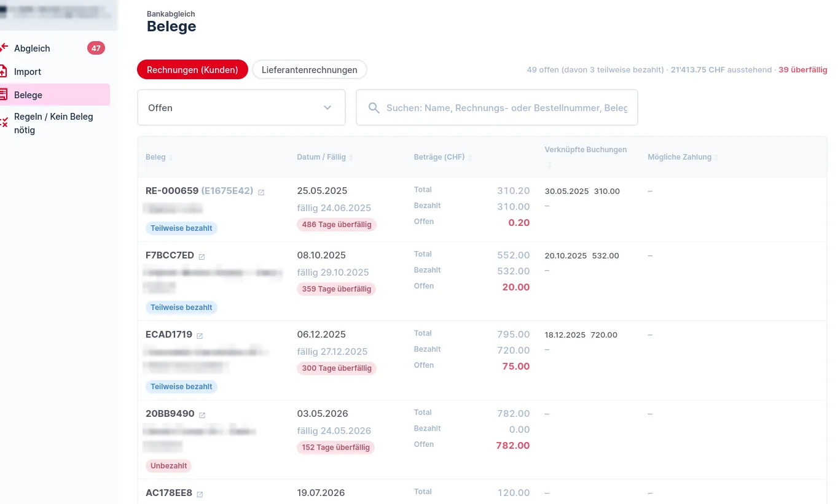Screen dimensions: 838x504
Task: Click the Import upload icon in the sidebar
Action: [x=4, y=71]
